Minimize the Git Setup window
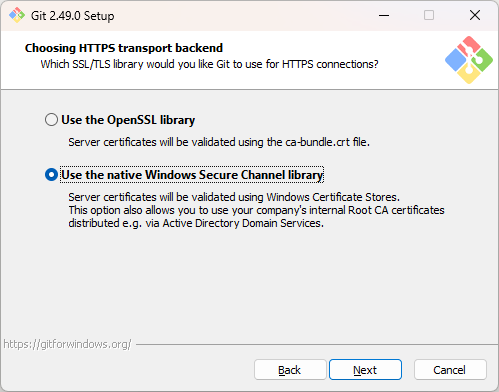The height and width of the screenshot is (392, 499). coord(384,15)
